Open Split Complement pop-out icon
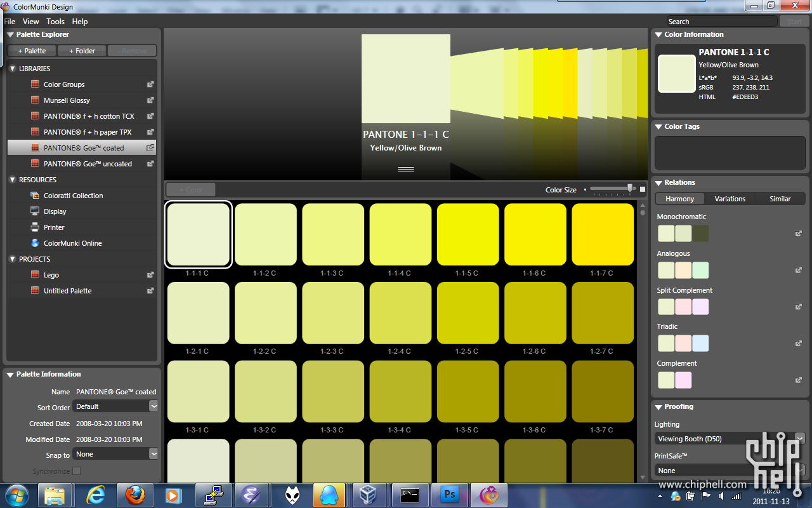The width and height of the screenshot is (812, 508). tap(799, 307)
